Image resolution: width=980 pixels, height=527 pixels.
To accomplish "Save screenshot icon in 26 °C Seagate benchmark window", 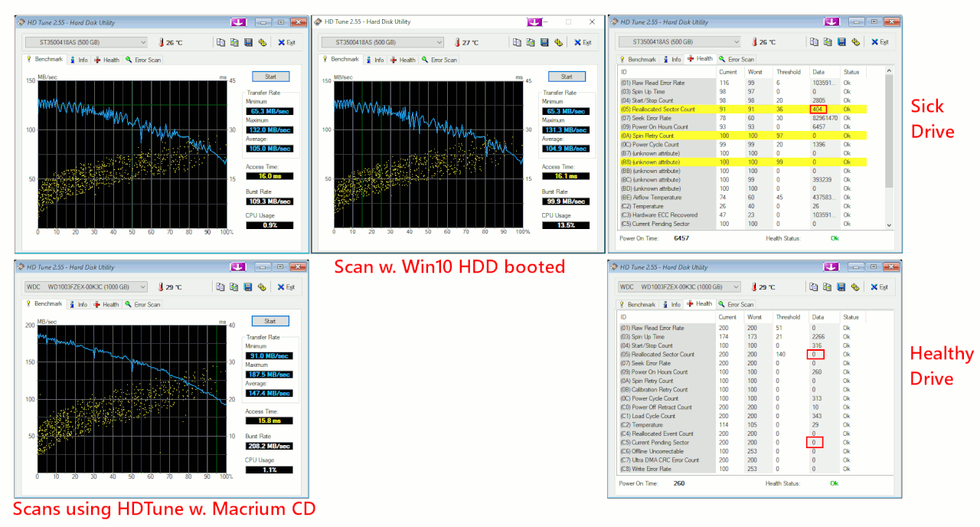I will coord(248,43).
